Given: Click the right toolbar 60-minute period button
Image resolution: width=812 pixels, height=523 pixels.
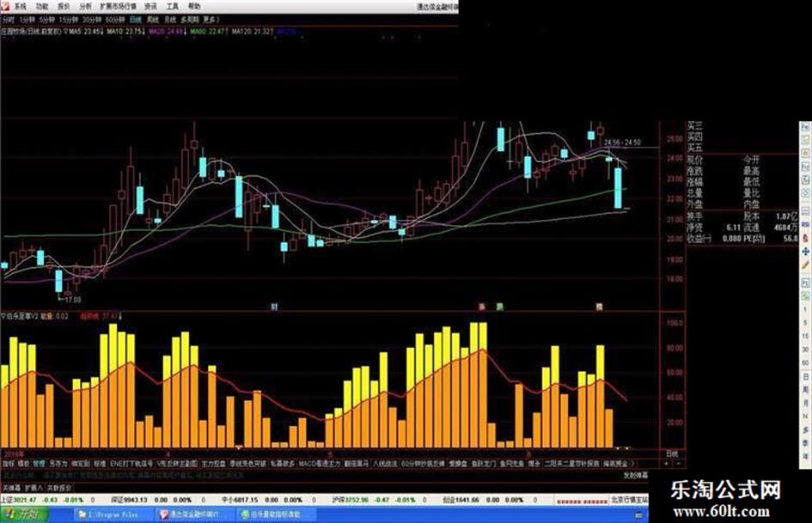Looking at the screenshot, I should pos(805,362).
